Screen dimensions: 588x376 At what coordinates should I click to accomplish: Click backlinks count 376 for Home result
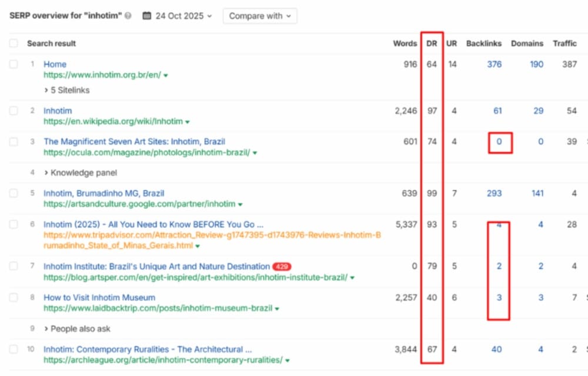495,65
